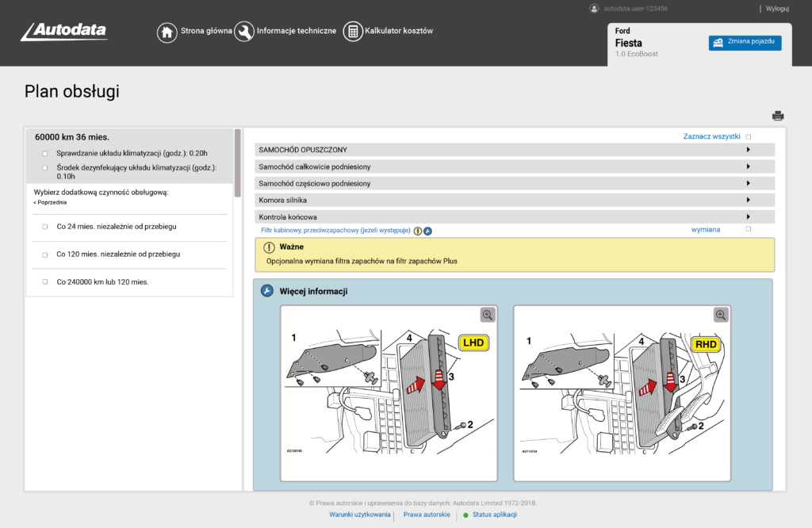812x528 pixels.
Task: Click the home icon for Strona główna
Action: pos(167,32)
